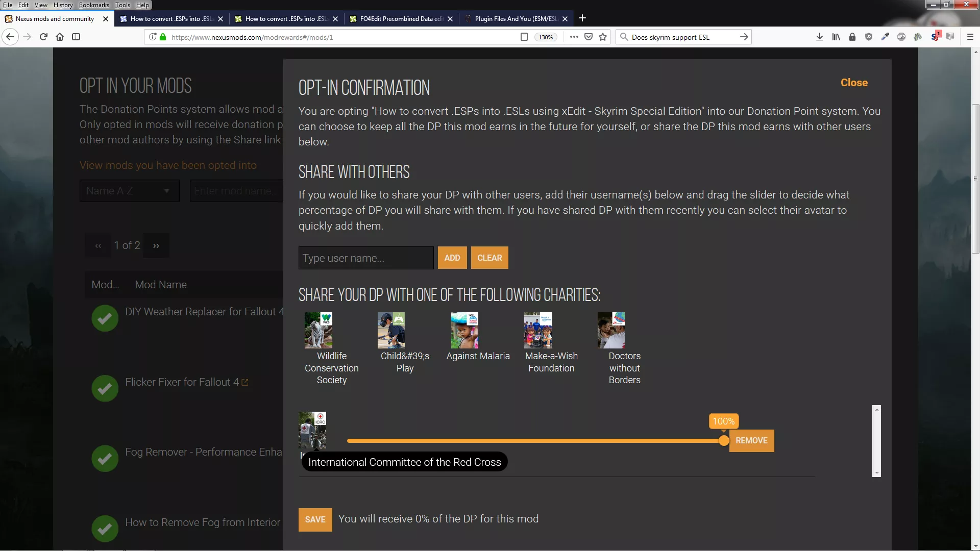Submit the search with the arrow
Image resolution: width=980 pixels, height=551 pixels.
point(744,37)
